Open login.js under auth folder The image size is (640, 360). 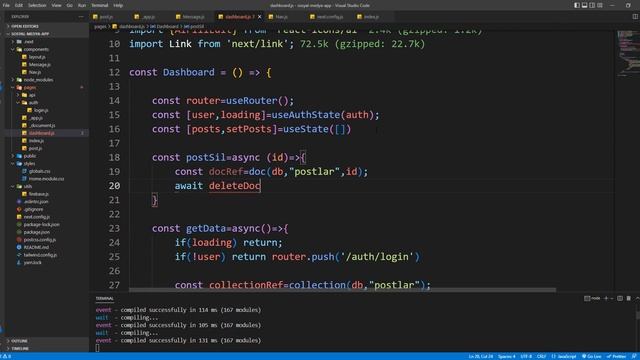pos(41,110)
